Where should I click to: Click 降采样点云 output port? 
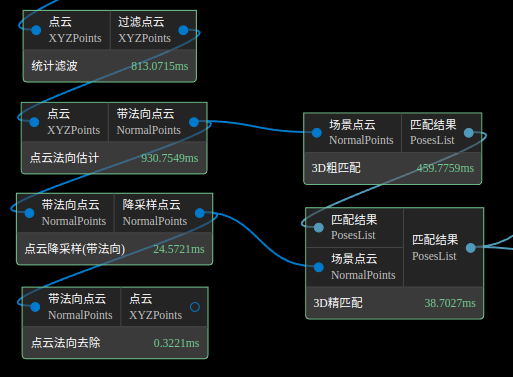coord(200,213)
